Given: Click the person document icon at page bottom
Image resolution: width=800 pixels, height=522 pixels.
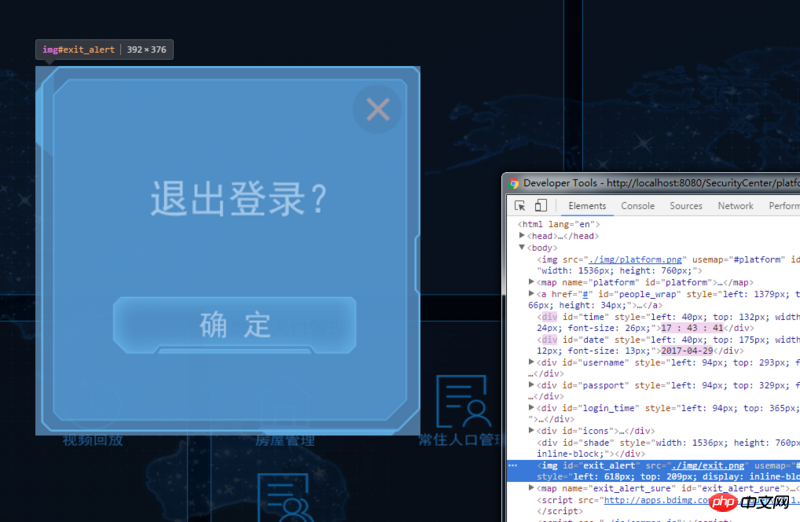Looking at the screenshot, I should point(284,498).
